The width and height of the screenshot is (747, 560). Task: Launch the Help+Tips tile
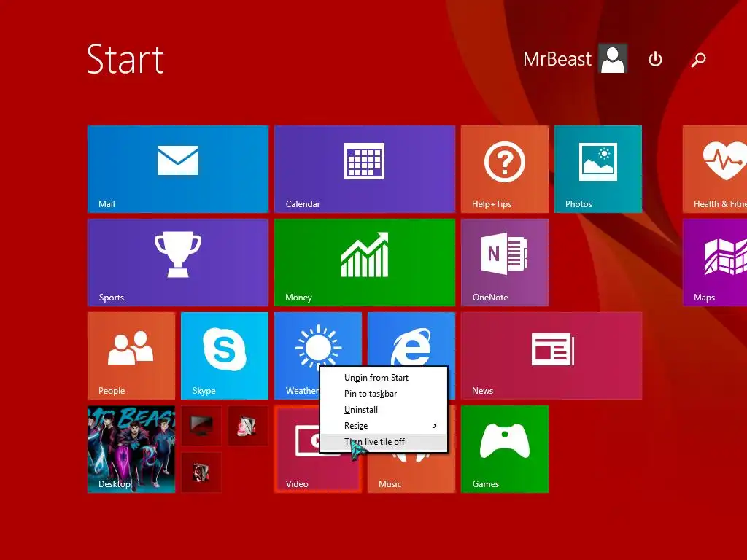click(x=505, y=168)
